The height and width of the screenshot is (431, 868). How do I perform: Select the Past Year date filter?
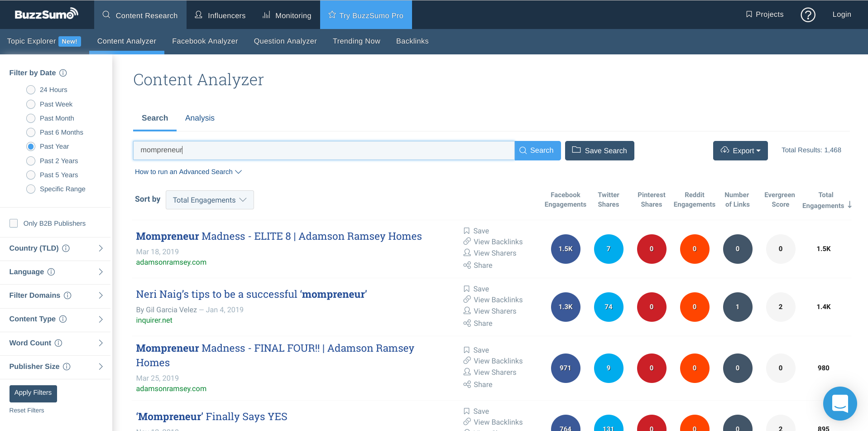tap(31, 146)
